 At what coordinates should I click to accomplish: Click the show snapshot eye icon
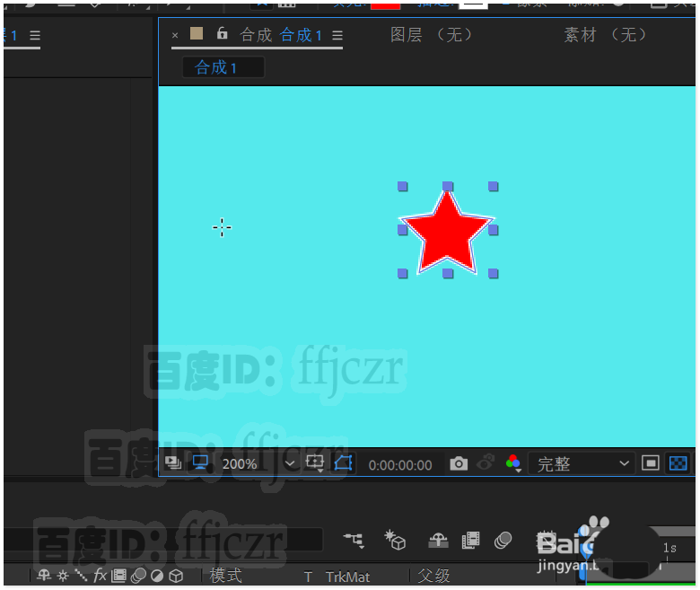tap(486, 462)
